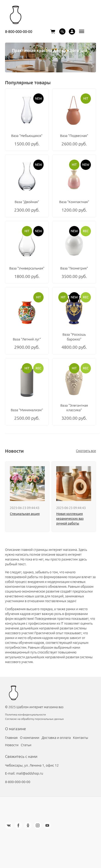101x868 pixels.
Task: Open Facebook social icon
Action: coord(18,825)
